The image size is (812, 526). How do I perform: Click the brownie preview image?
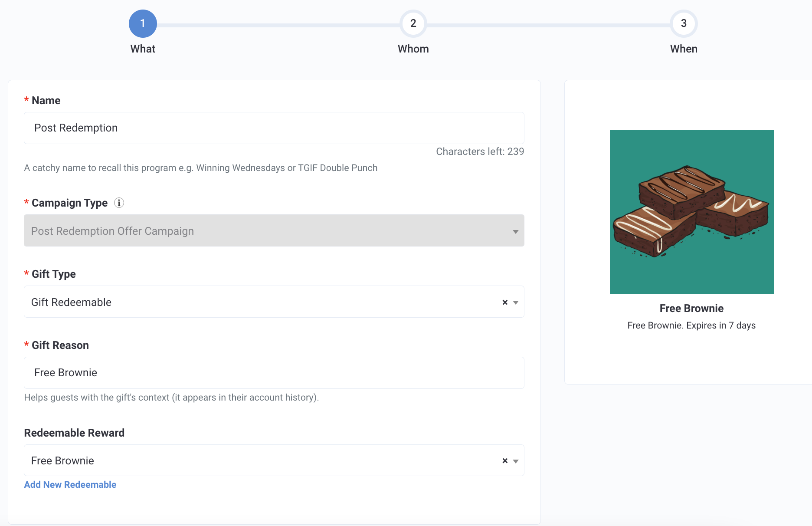(691, 212)
